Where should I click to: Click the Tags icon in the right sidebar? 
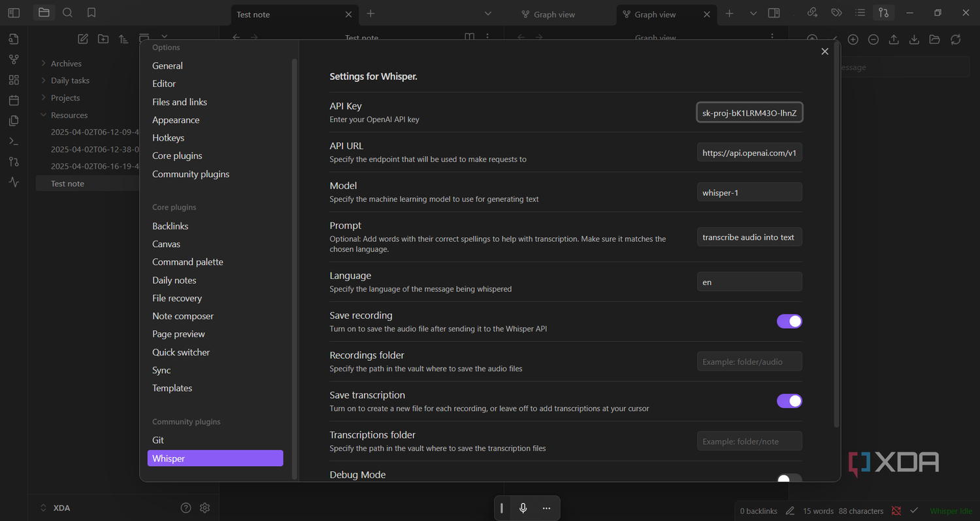[x=836, y=12]
